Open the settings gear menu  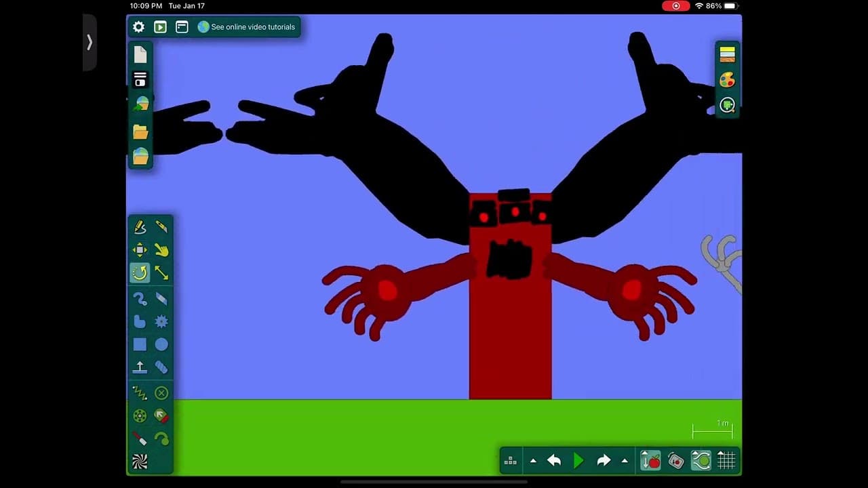138,27
